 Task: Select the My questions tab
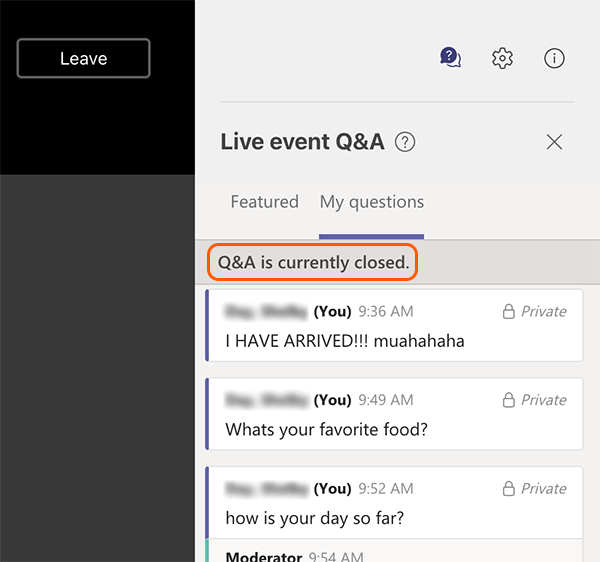coord(372,202)
